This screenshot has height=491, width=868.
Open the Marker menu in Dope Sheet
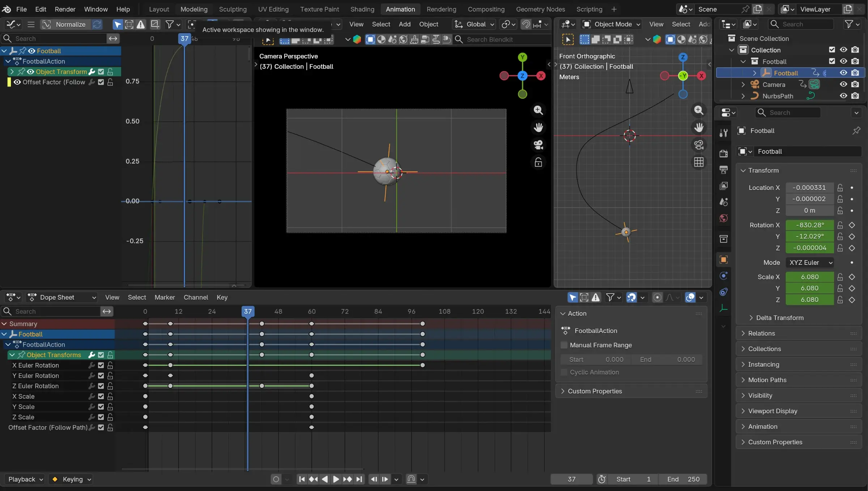165,297
